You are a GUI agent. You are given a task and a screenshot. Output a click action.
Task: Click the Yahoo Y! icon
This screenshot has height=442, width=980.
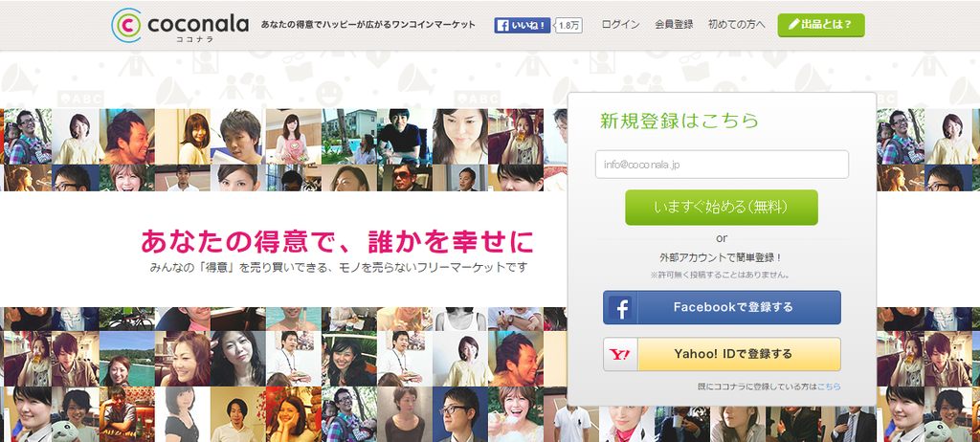[x=620, y=355]
